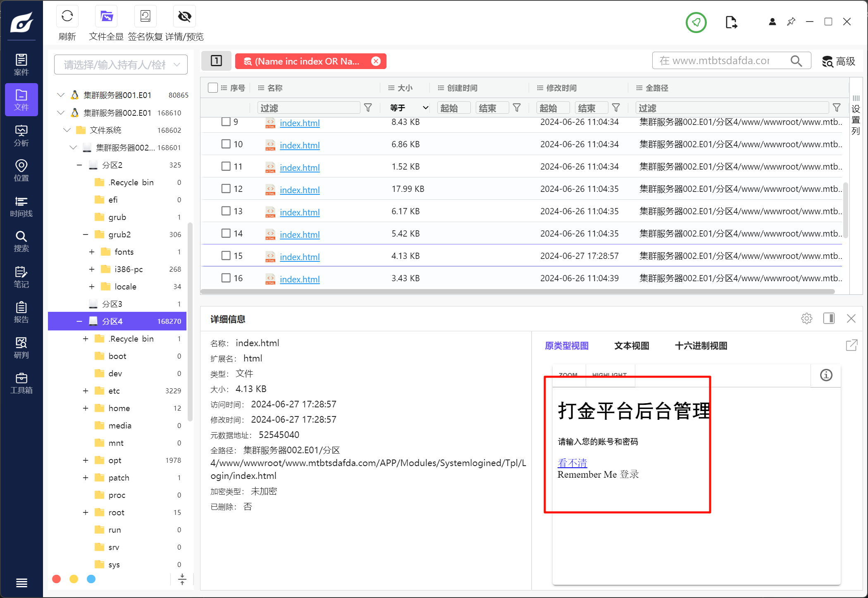Check the box for row 12
The height and width of the screenshot is (598, 868).
tap(226, 189)
